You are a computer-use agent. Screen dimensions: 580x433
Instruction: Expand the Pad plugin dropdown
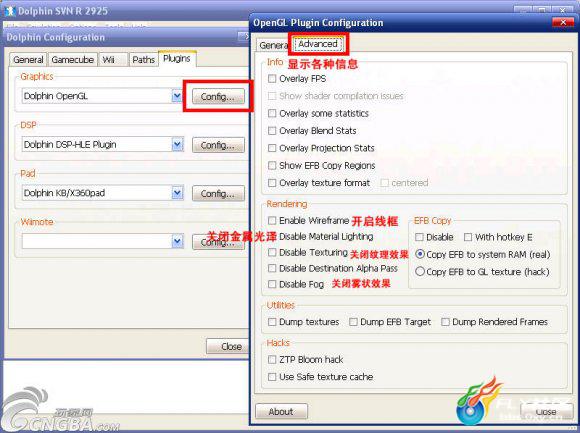point(177,193)
